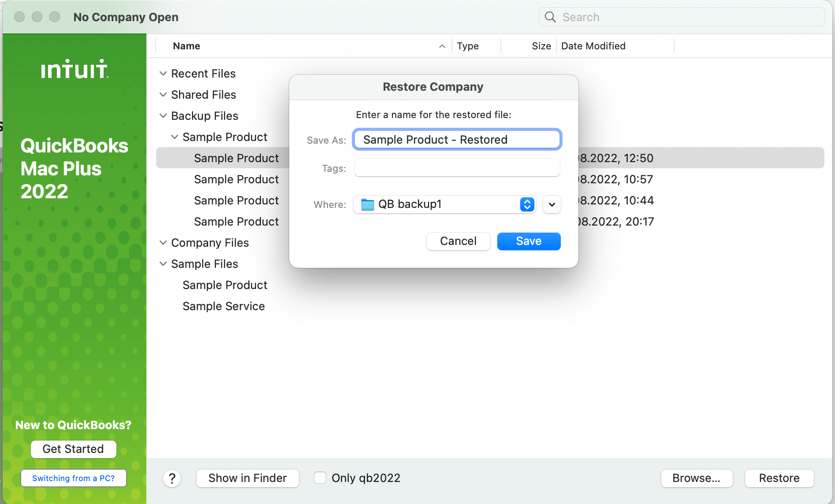Click the search magnifying glass icon
The height and width of the screenshot is (504, 835).
point(550,17)
